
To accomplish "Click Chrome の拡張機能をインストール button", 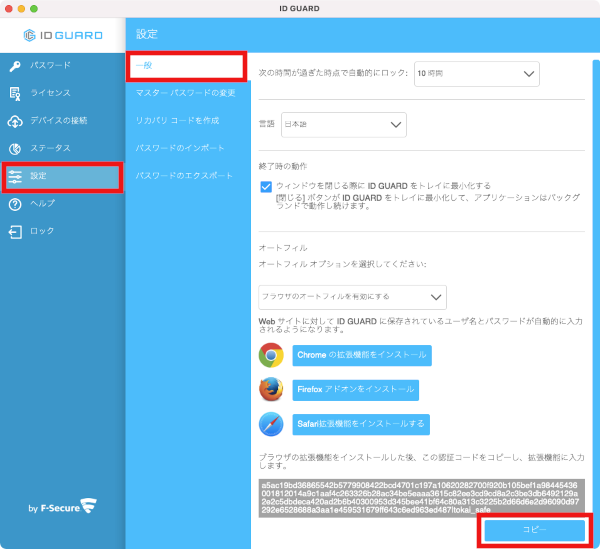I will point(362,355).
